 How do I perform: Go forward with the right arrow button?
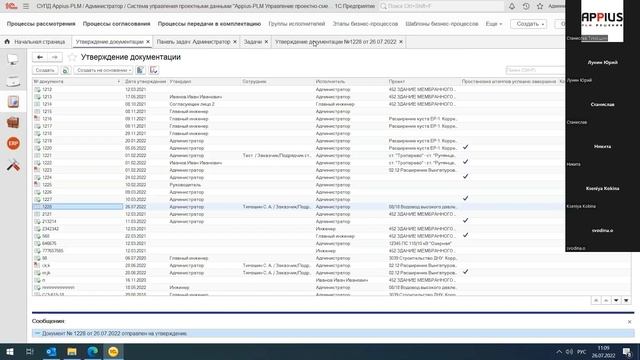tap(55, 57)
